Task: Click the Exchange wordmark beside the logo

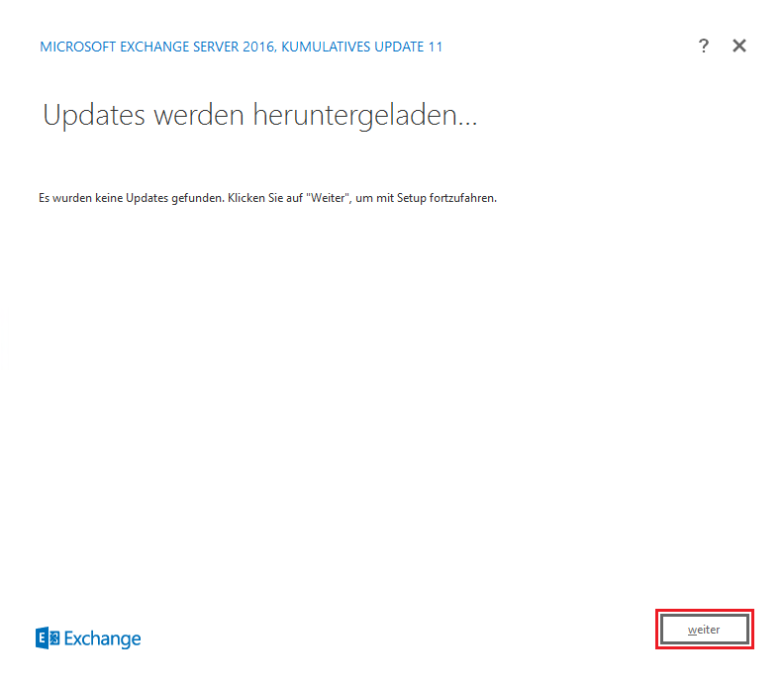Action: tap(103, 638)
